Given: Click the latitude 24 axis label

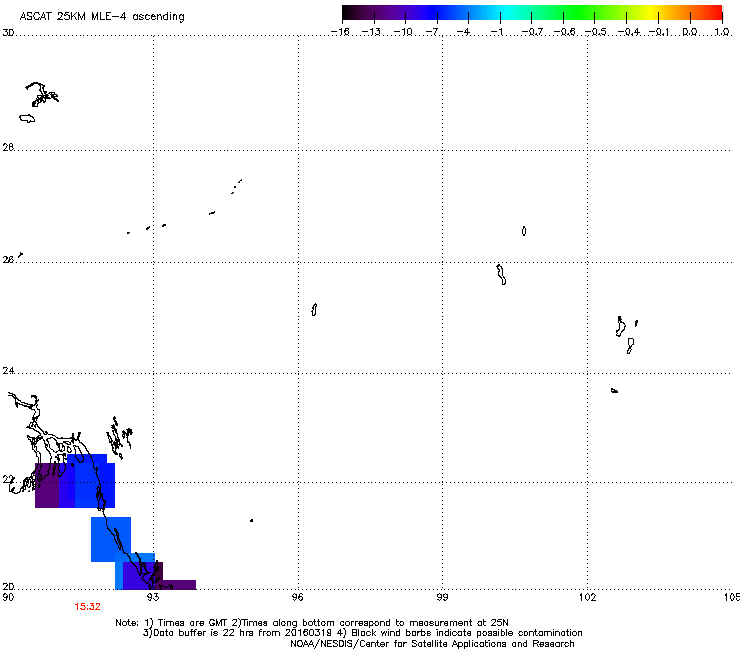Looking at the screenshot, I should (x=8, y=371).
